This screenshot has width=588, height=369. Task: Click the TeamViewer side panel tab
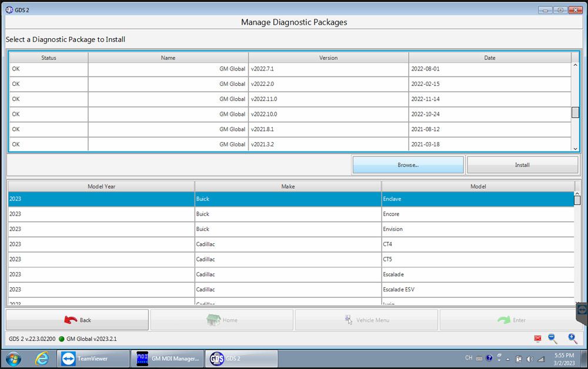click(x=582, y=309)
